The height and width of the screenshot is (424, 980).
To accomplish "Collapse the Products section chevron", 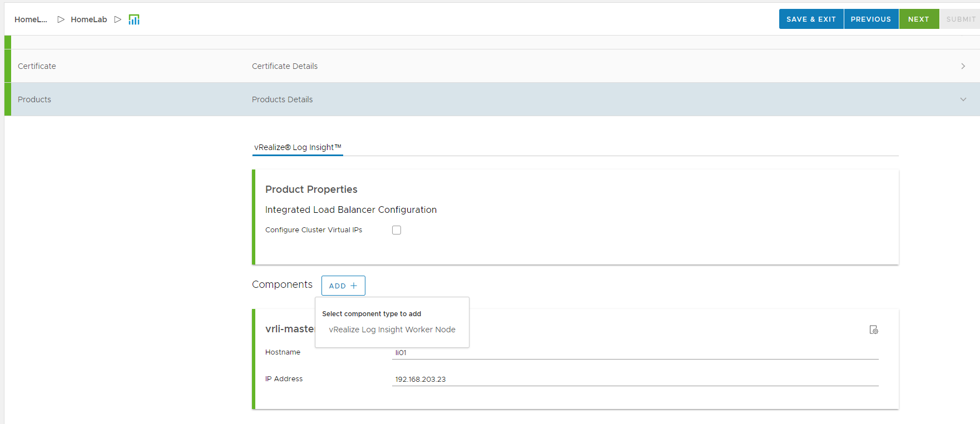I will tap(963, 99).
